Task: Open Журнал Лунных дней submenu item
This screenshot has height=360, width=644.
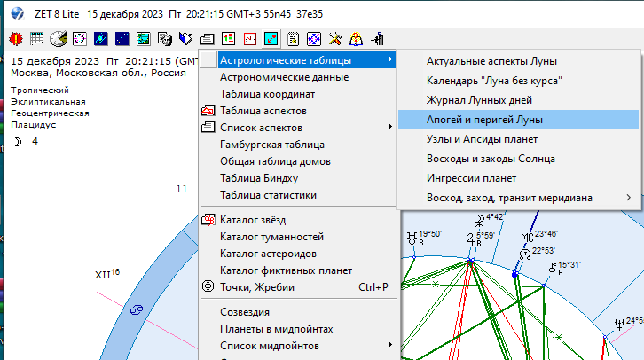Action: click(518, 100)
